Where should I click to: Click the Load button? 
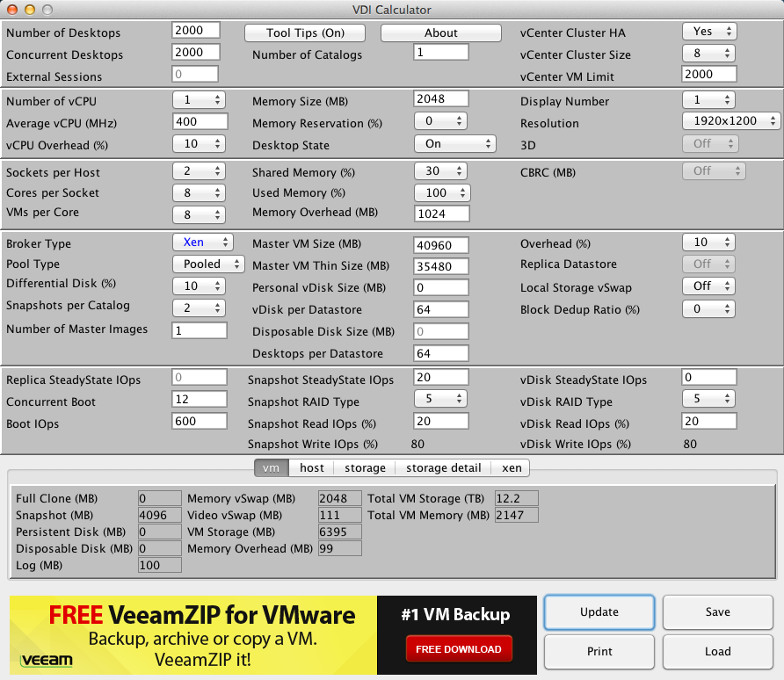(x=717, y=652)
